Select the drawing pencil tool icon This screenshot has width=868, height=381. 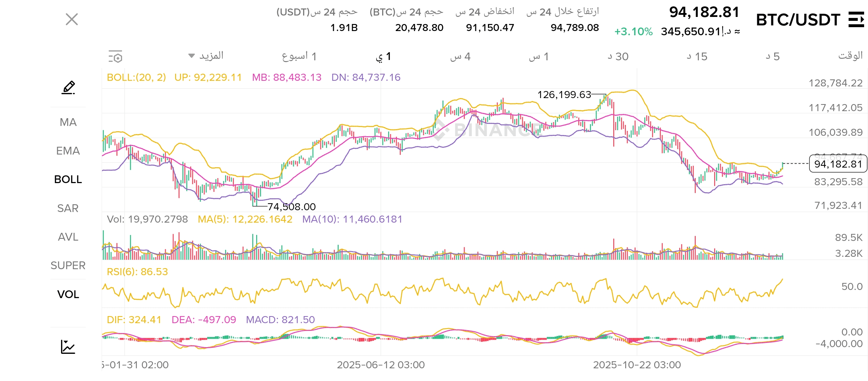click(68, 87)
